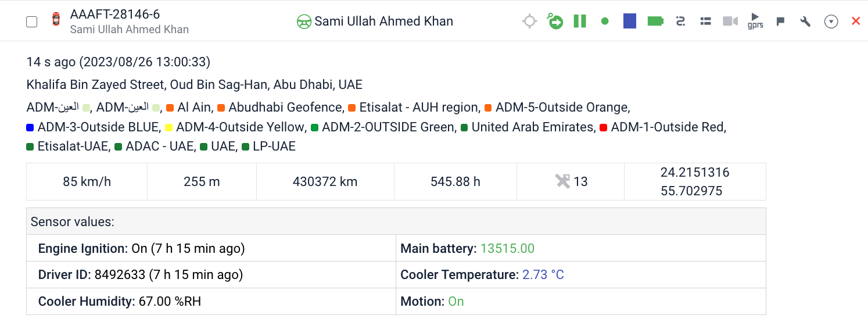The image size is (868, 322).
Task: Click the flag events icon
Action: click(780, 22)
